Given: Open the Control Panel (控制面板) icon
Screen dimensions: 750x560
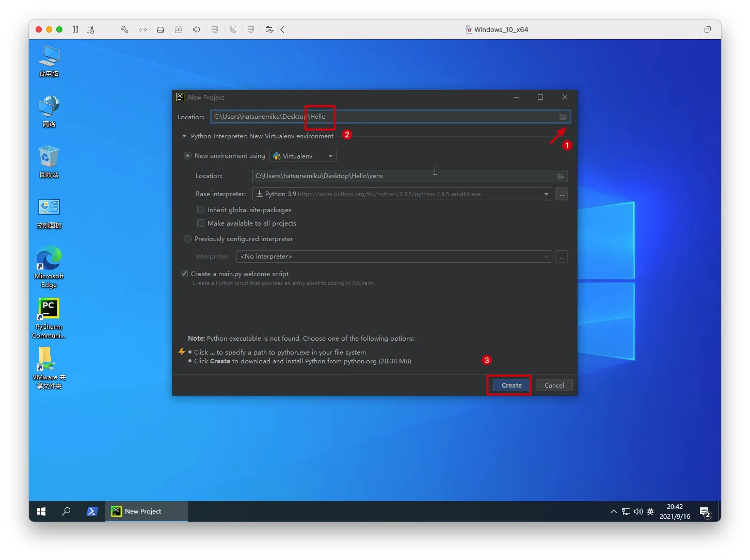Looking at the screenshot, I should click(49, 213).
